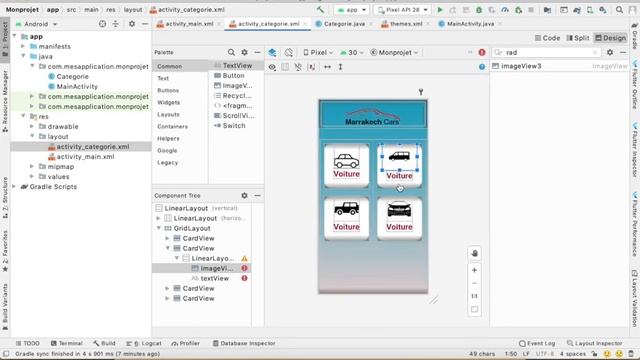Minimize the Palette panel
Viewport: 640px width, 360px height.
click(257, 52)
